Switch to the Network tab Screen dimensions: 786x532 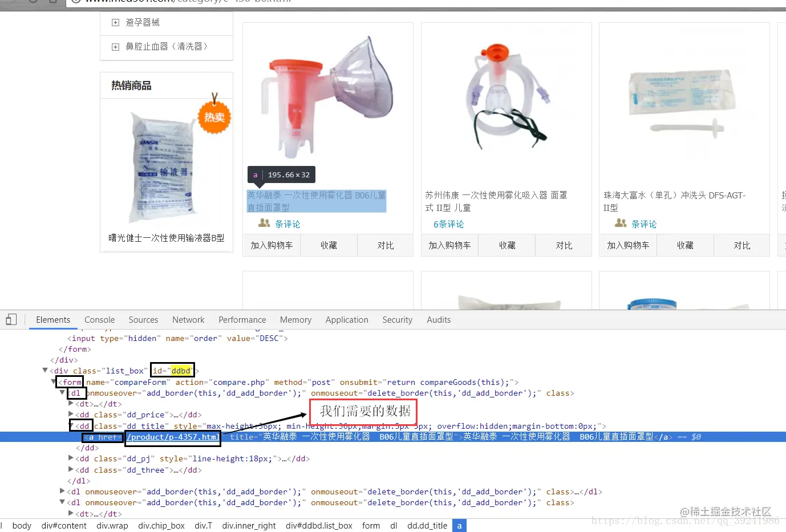point(188,319)
